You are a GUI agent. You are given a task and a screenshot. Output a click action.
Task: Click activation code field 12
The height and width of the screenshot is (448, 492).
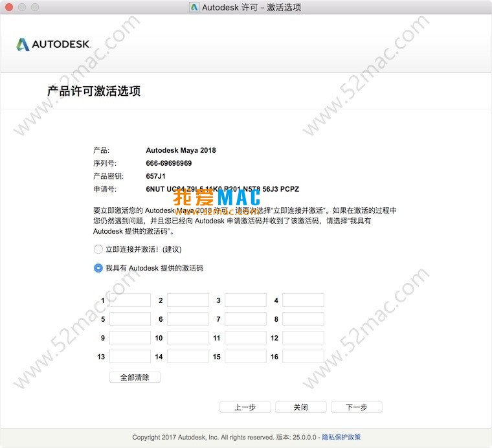[x=303, y=338]
